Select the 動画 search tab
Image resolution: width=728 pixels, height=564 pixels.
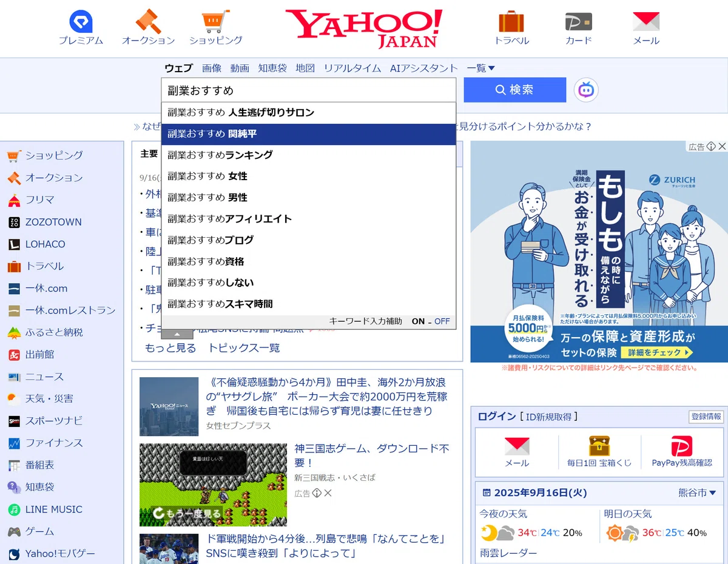point(240,68)
